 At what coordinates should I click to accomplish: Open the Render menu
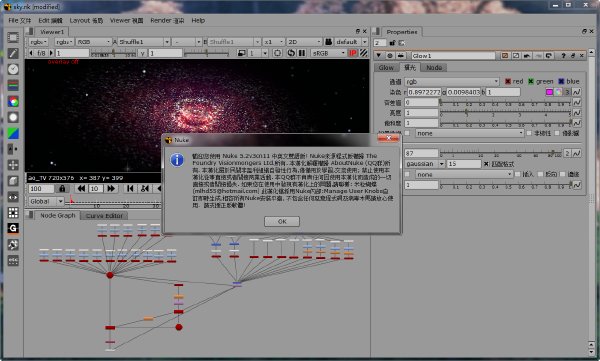click(x=167, y=20)
